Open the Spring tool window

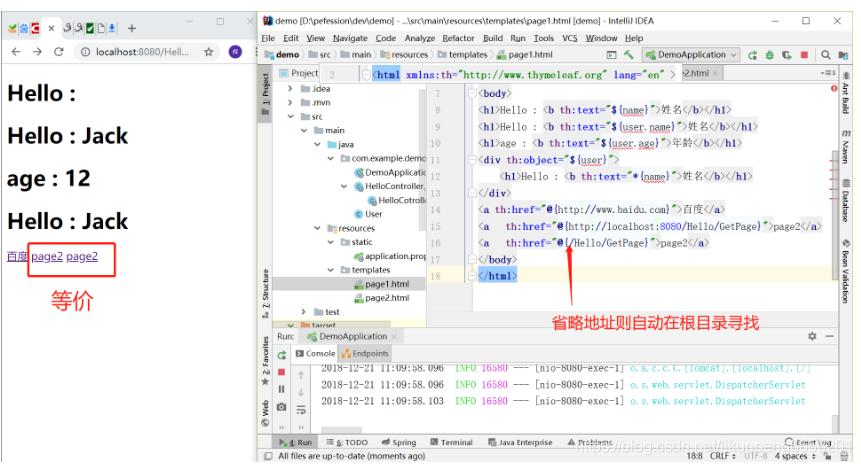pyautogui.click(x=399, y=442)
